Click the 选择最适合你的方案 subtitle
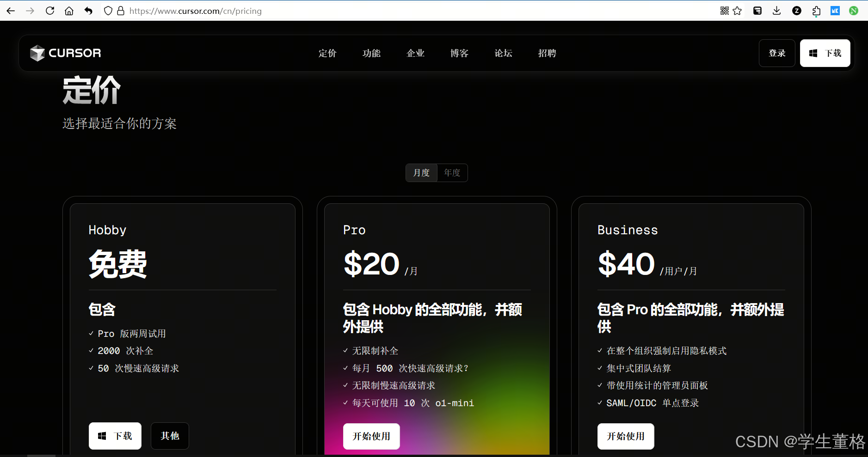The image size is (868, 457). 120,123
